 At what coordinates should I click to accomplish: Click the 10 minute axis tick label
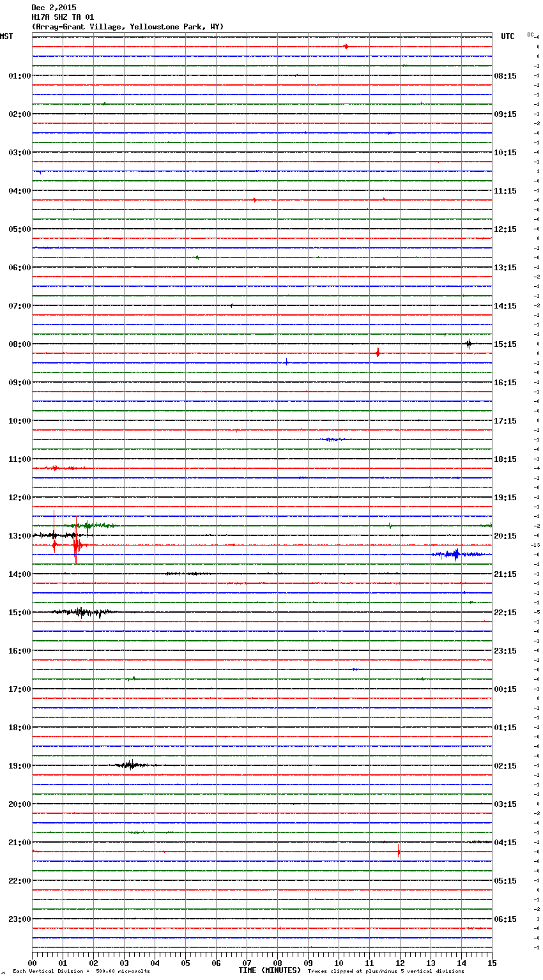[339, 963]
